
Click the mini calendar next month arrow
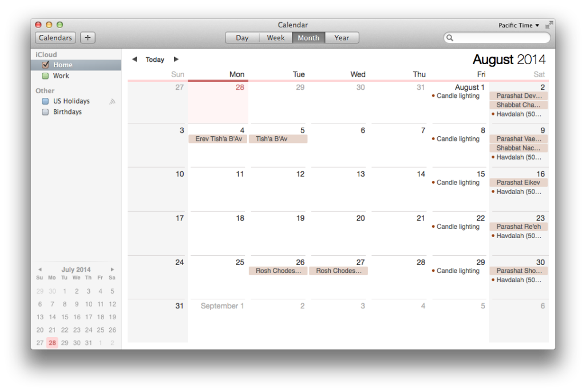112,270
